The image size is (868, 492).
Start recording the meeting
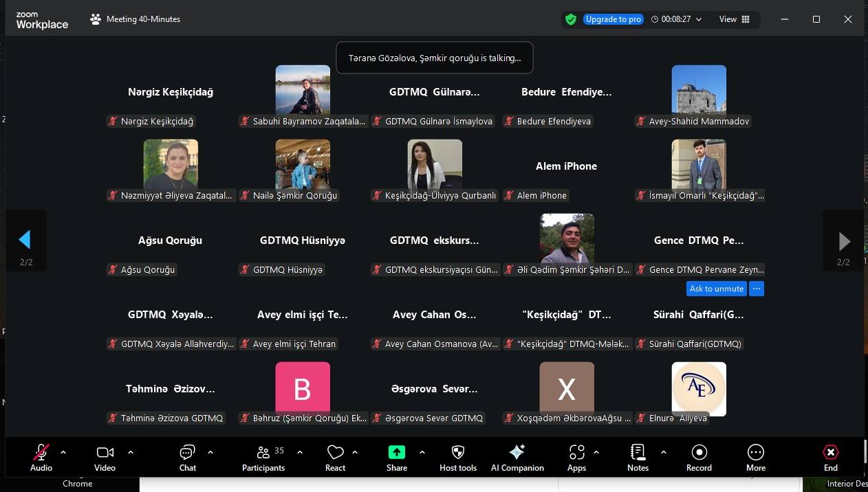pyautogui.click(x=699, y=458)
